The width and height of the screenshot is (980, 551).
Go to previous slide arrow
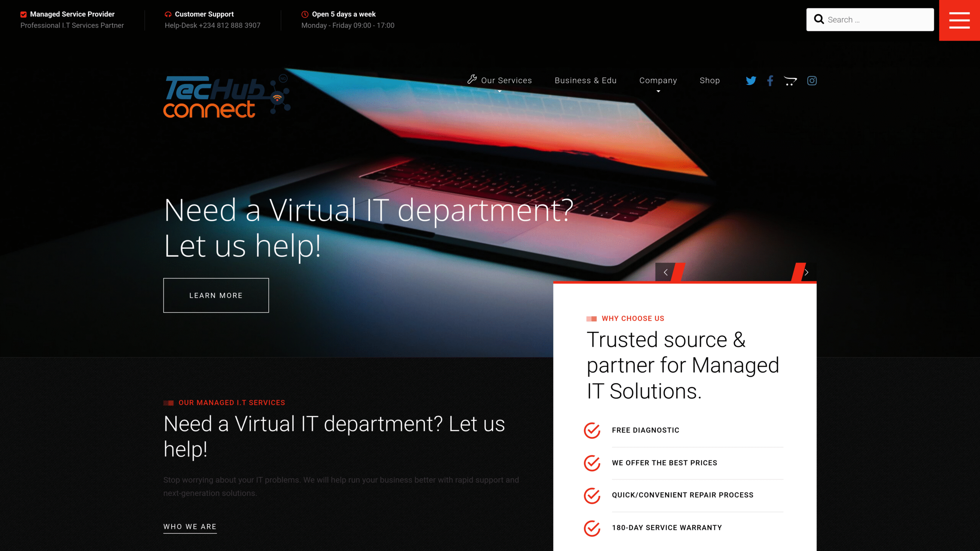click(x=666, y=272)
